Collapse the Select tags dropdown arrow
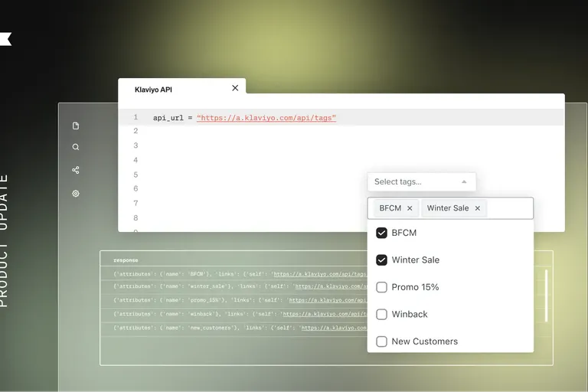 pyautogui.click(x=464, y=182)
